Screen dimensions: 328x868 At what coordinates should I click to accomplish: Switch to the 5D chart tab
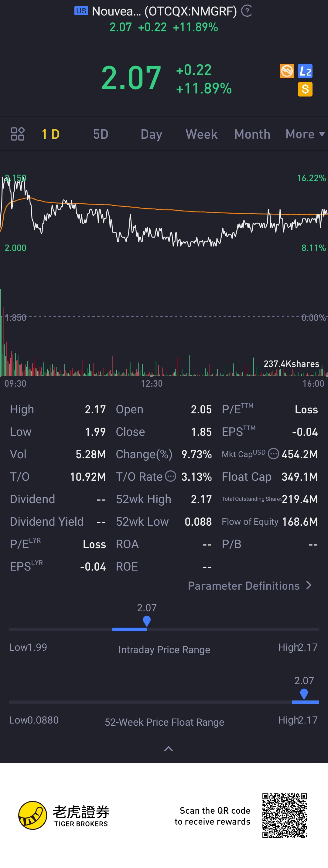tap(101, 134)
